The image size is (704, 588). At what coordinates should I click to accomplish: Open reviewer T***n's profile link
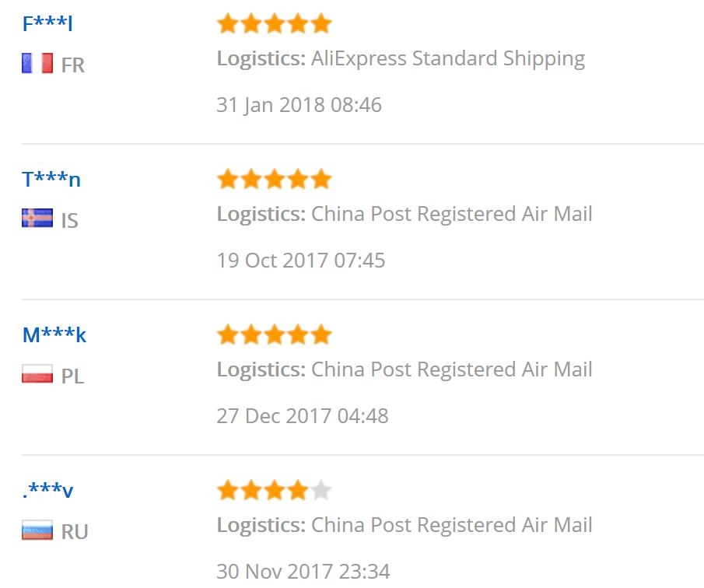coord(51,179)
